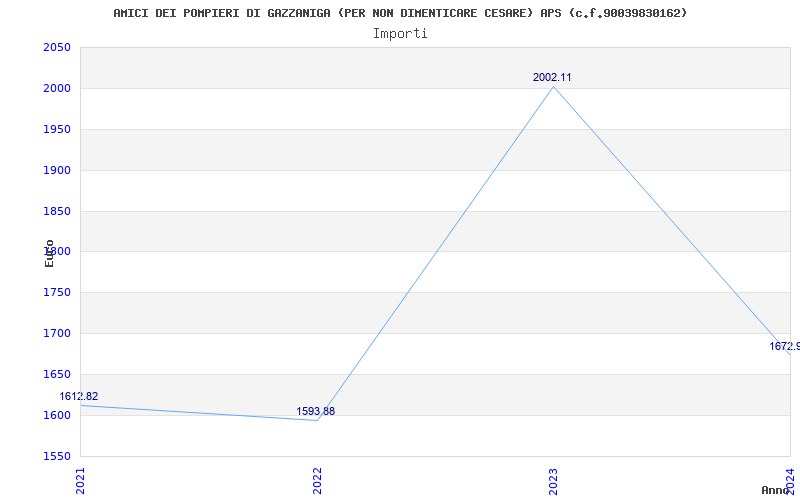Click the 2021 x-axis year label
Image resolution: width=800 pixels, height=500 pixels.
click(81, 481)
